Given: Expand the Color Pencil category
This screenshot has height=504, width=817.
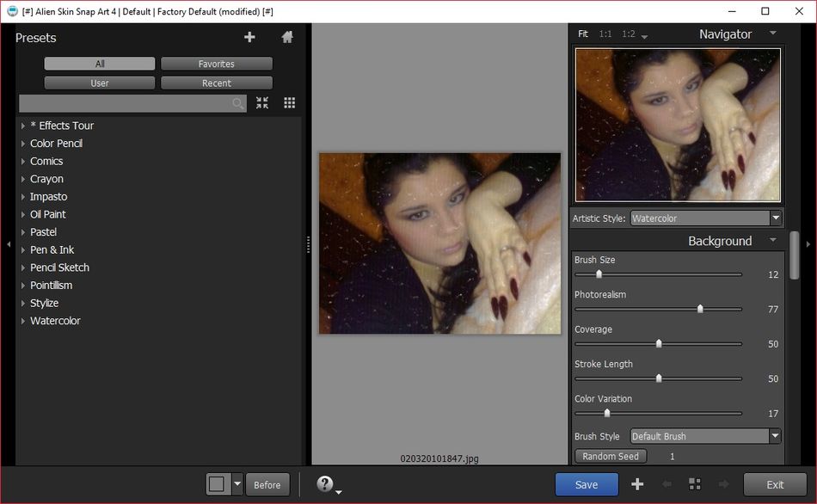Looking at the screenshot, I should click(23, 144).
